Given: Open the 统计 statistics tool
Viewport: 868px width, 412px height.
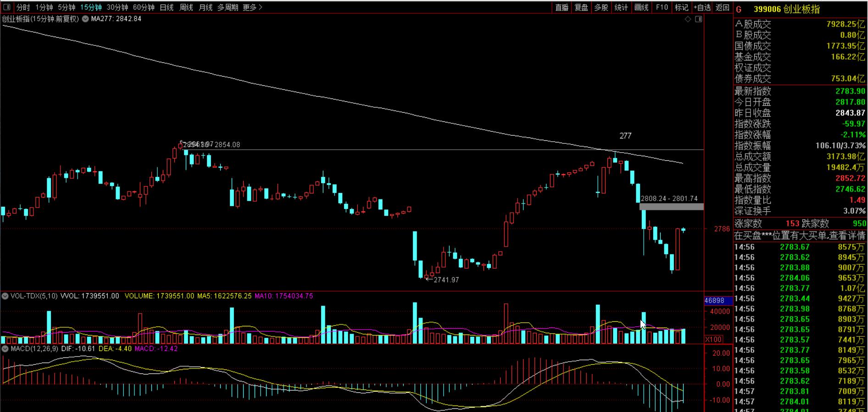Looking at the screenshot, I should tap(621, 7).
